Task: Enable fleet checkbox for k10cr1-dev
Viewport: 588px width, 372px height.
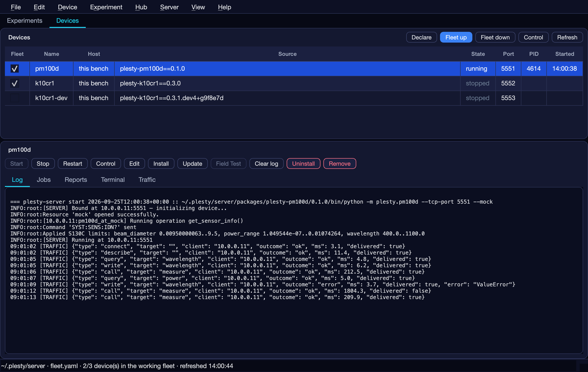Action: [x=15, y=98]
